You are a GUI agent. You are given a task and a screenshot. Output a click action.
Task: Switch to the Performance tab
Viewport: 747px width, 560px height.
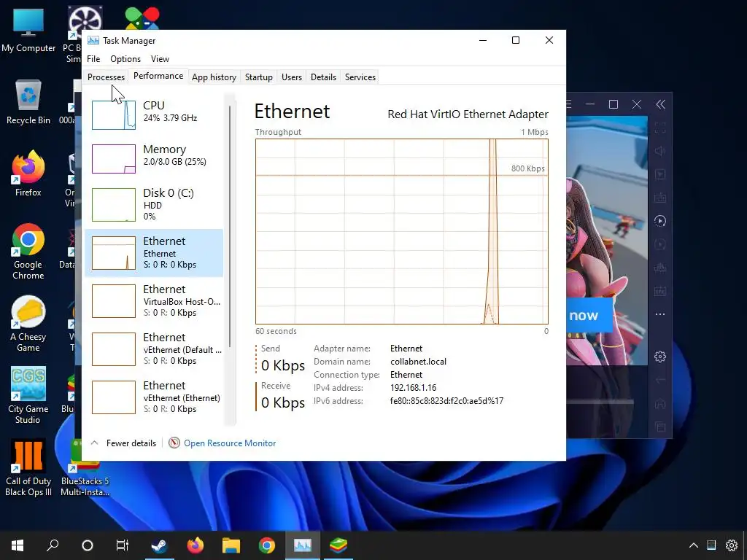coord(158,76)
